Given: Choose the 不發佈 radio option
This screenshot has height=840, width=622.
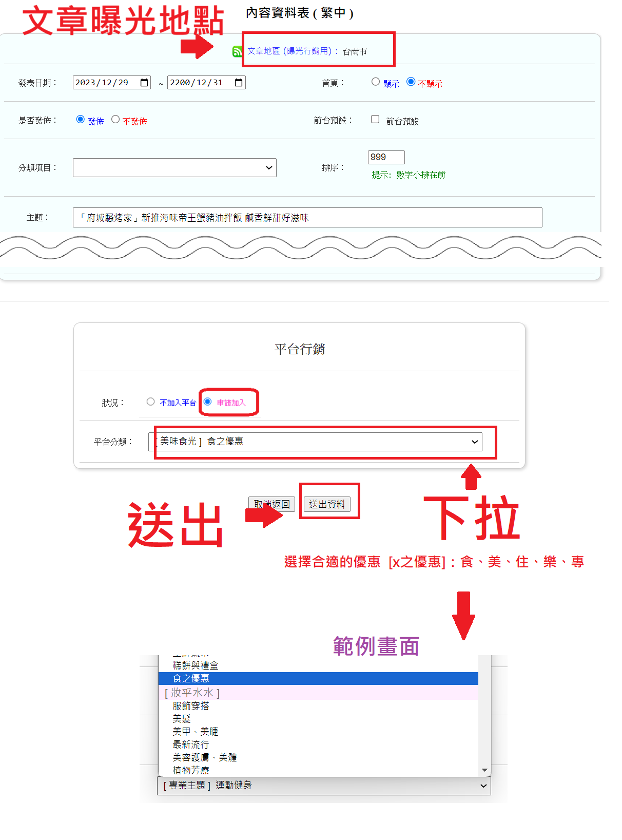Looking at the screenshot, I should pos(115,120).
